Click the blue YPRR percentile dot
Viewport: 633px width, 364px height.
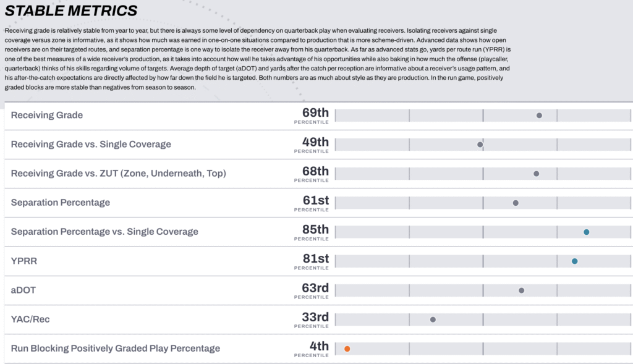(574, 261)
